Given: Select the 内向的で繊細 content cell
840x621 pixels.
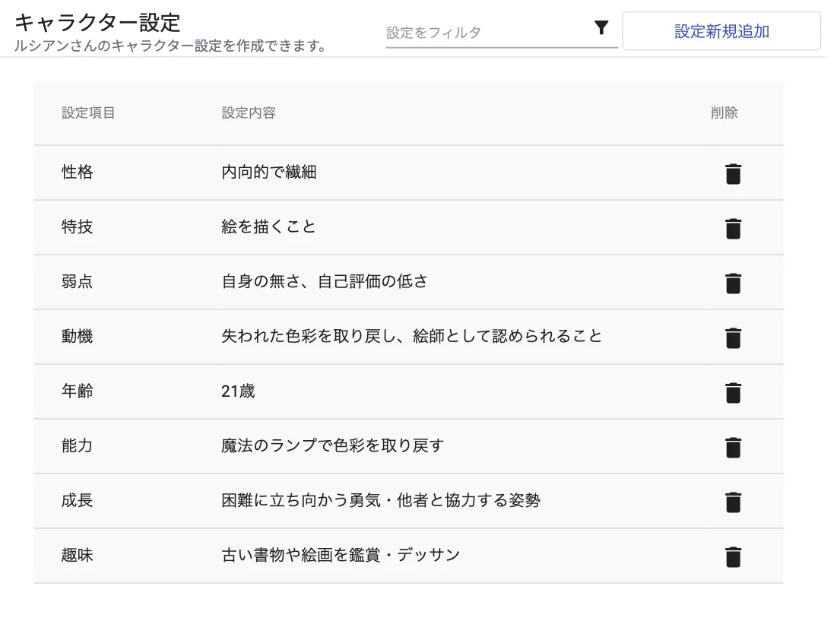Looking at the screenshot, I should (269, 173).
